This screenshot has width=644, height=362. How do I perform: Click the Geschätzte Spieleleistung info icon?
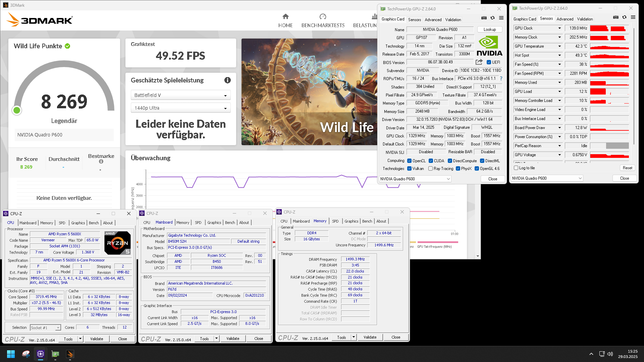click(227, 80)
